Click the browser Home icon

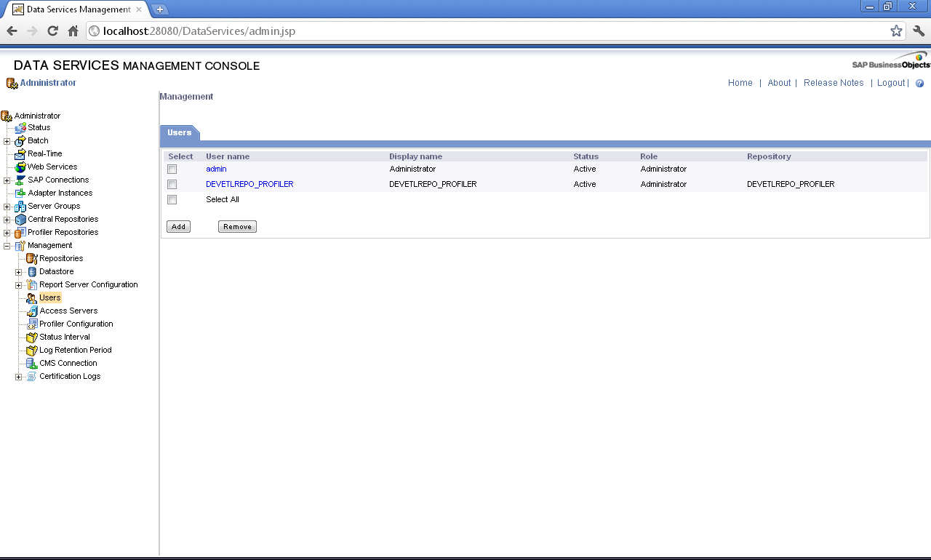point(73,31)
